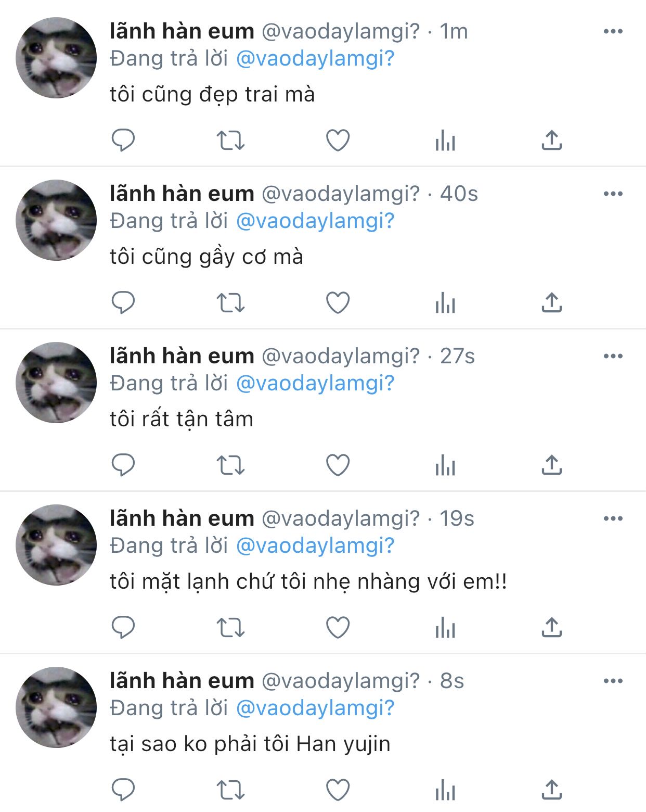Open @vaodaylamgi? mention link in 40s tweet
The width and height of the screenshot is (646, 812).
coord(315,221)
